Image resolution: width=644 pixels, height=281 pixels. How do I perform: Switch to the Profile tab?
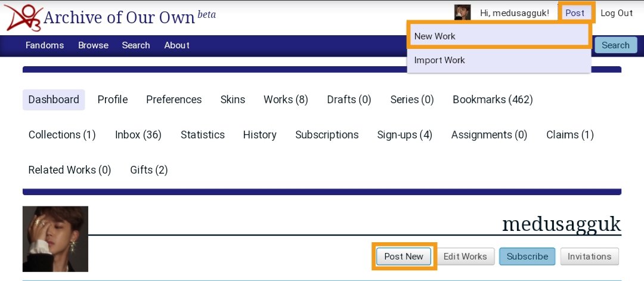pos(113,100)
